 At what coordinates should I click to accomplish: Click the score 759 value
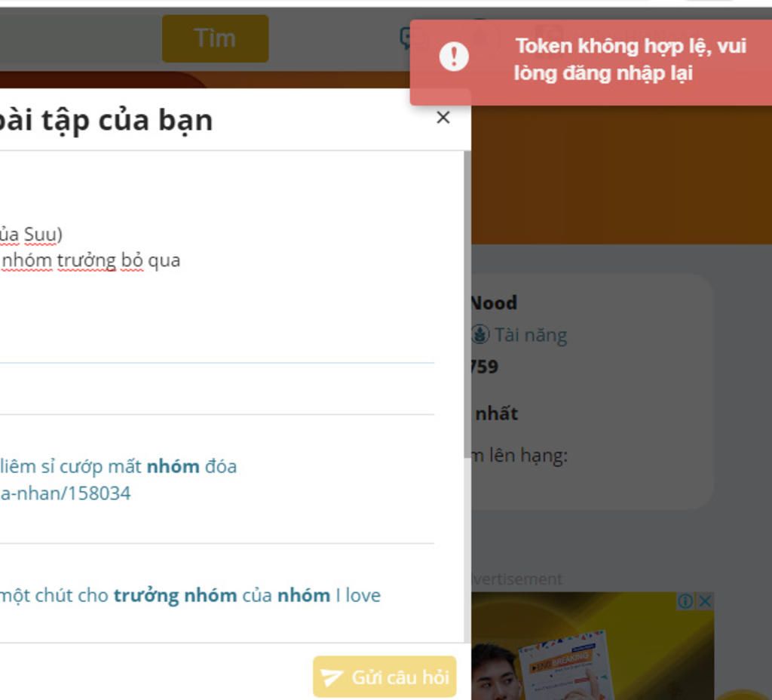pos(484,367)
